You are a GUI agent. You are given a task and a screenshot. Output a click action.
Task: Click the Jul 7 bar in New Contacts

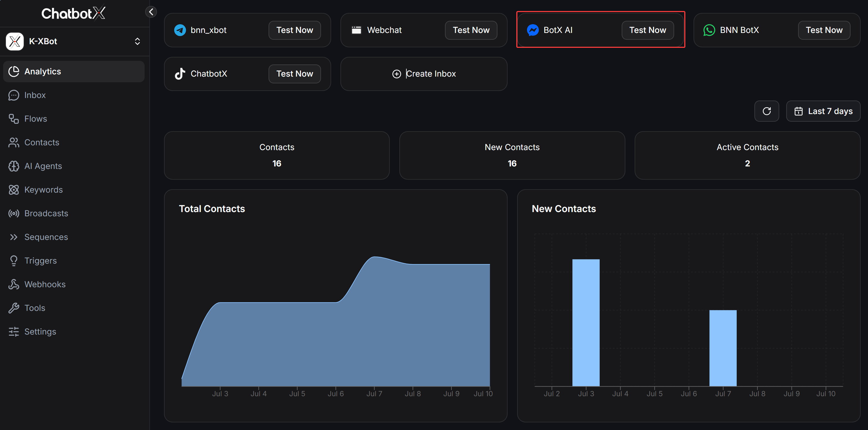tap(723, 348)
